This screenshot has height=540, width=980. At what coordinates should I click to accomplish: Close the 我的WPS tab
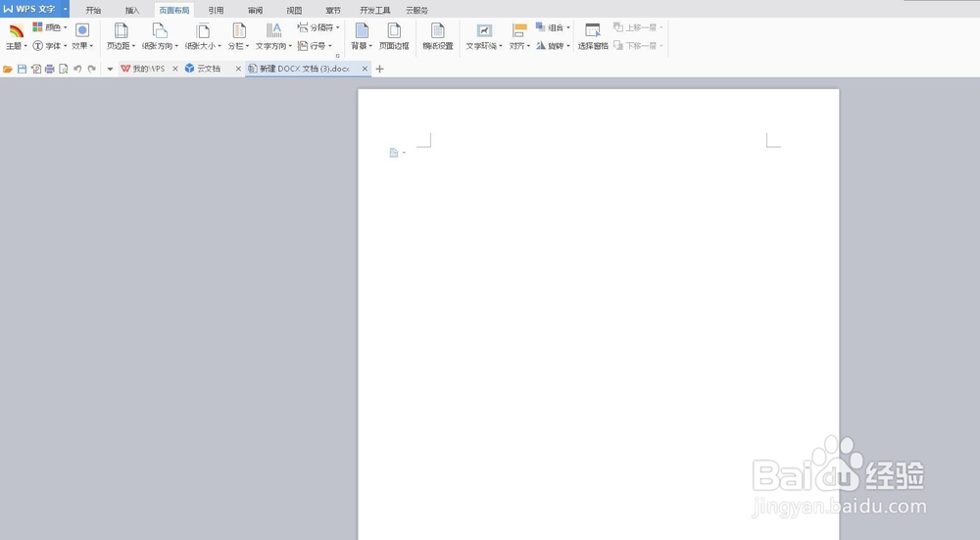point(175,69)
